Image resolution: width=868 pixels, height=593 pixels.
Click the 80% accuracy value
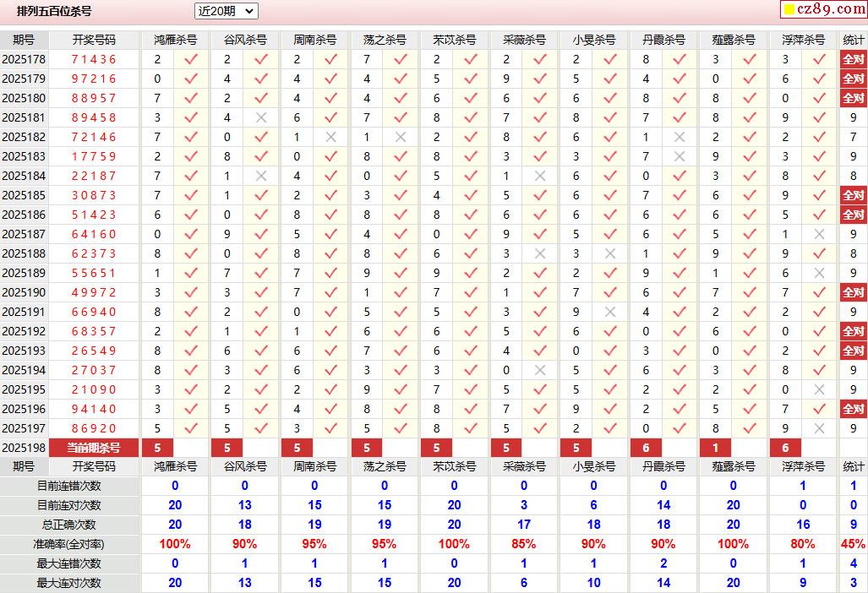point(803,544)
